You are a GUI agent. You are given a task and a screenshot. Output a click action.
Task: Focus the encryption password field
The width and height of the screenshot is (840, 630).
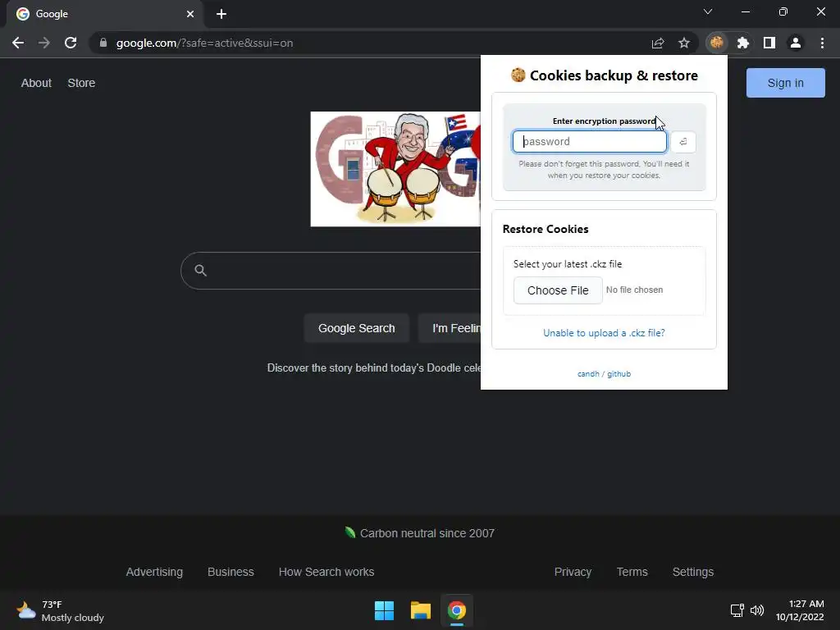[589, 142]
